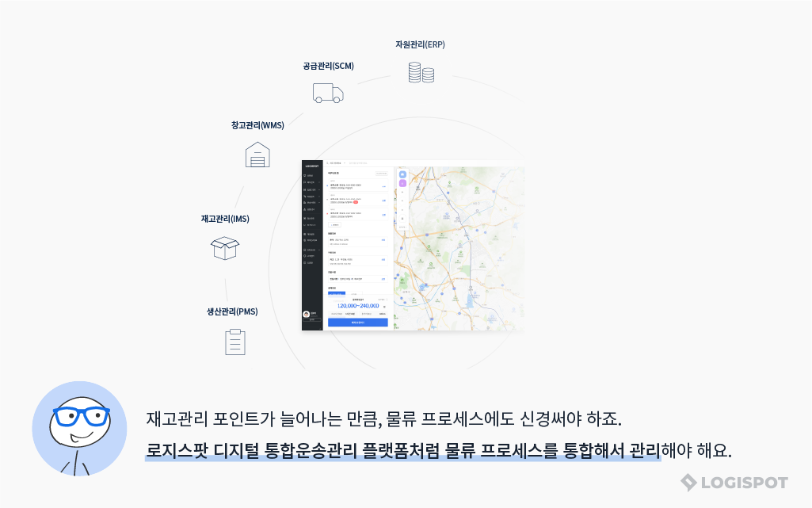812x508 pixels.
Task: Click the user profile avatar in sidebar
Action: [307, 314]
